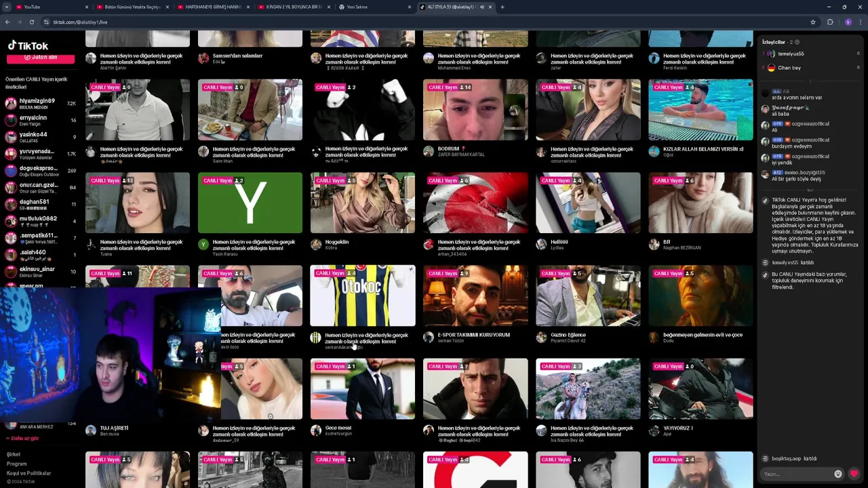Click the tiktok.com address bar

point(427,22)
